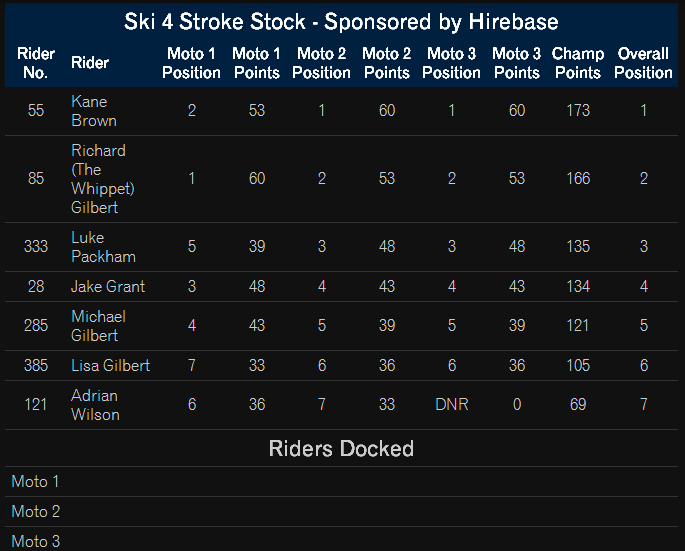Screen dimensions: 685x551
Task: Select the Riders Docked heading
Action: click(x=341, y=448)
